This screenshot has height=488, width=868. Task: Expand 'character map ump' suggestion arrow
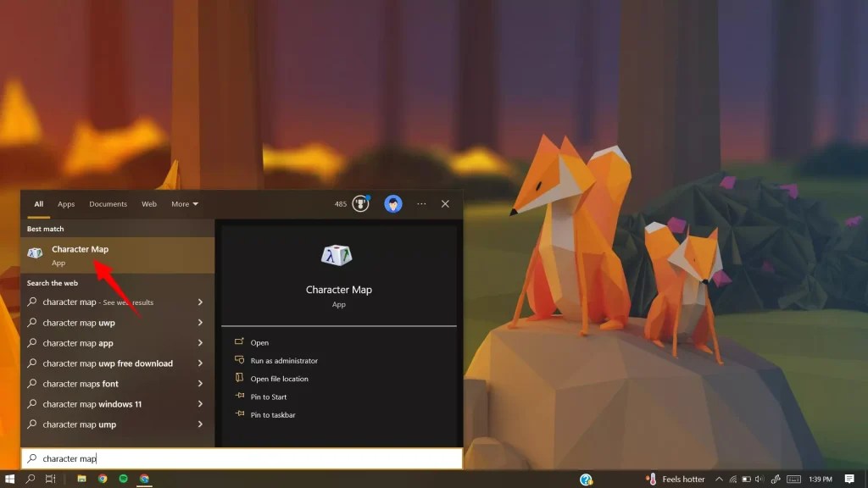[x=200, y=424]
